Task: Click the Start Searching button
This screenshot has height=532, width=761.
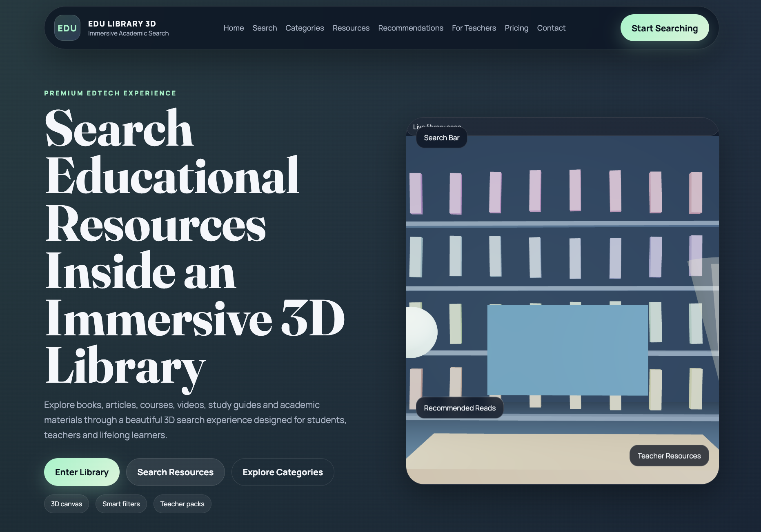Action: [x=665, y=28]
